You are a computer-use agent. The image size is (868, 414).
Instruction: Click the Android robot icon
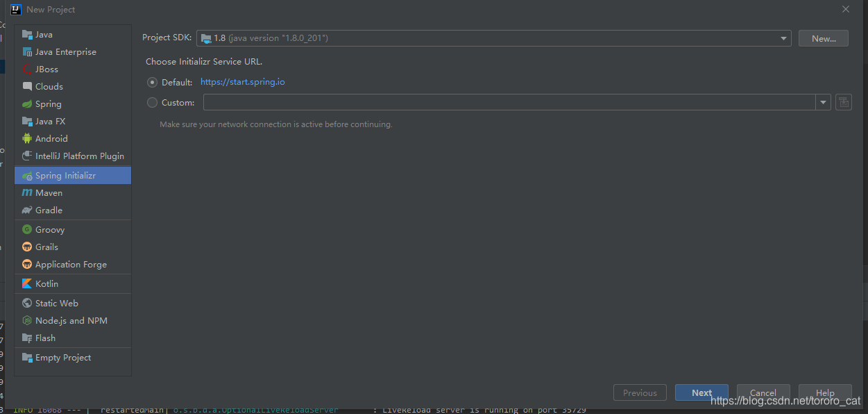click(x=27, y=138)
